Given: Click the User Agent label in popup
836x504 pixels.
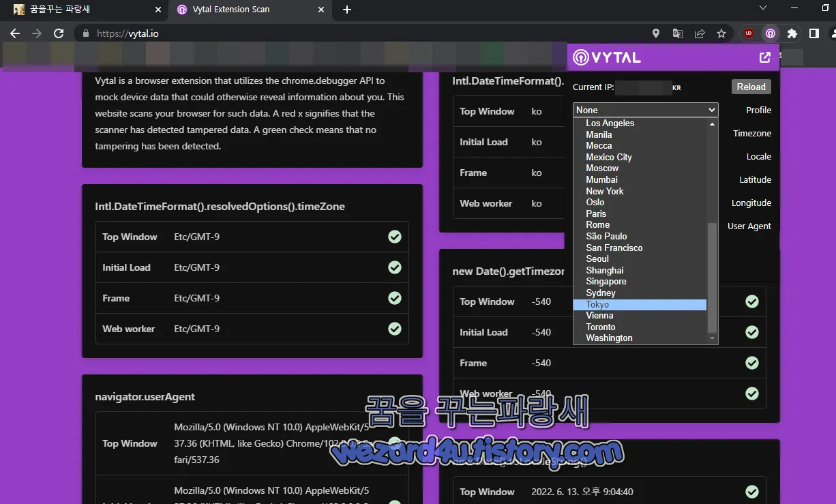Looking at the screenshot, I should pos(749,226).
